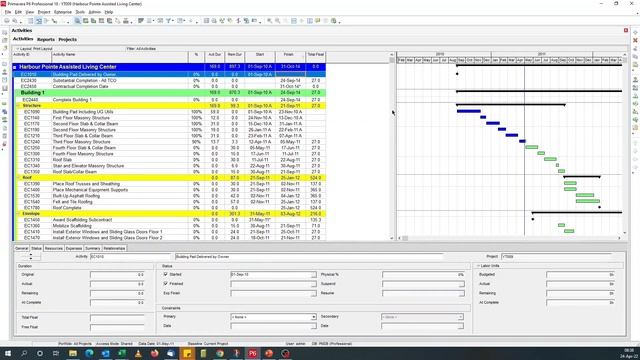
Task: Click the Assign Resources icon in right bar
Action: click(635, 80)
